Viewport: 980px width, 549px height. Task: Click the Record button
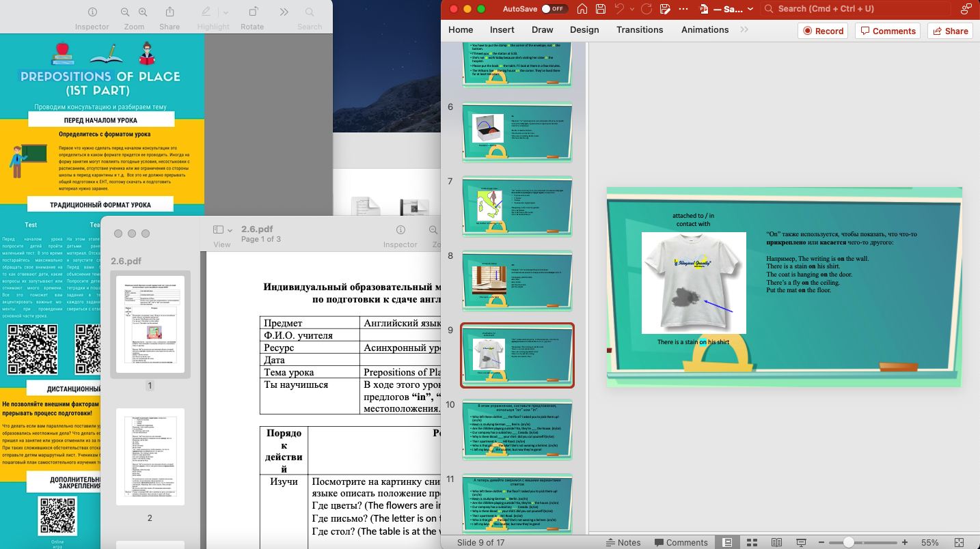point(823,31)
